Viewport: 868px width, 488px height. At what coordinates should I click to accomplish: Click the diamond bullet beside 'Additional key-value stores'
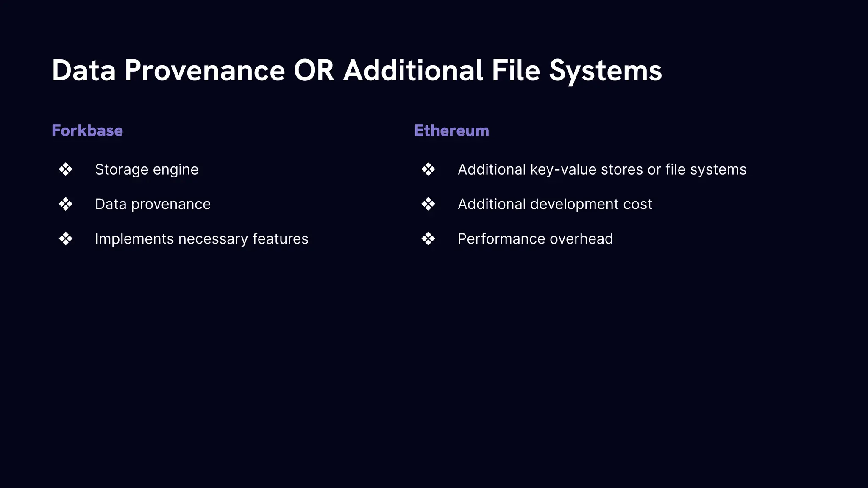[x=428, y=169]
